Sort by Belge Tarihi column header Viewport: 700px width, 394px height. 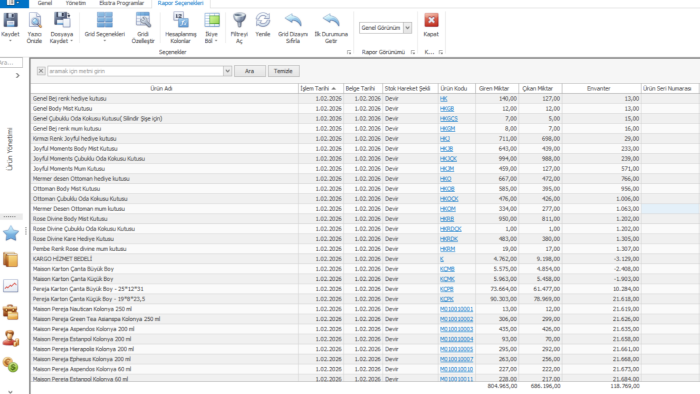point(362,88)
